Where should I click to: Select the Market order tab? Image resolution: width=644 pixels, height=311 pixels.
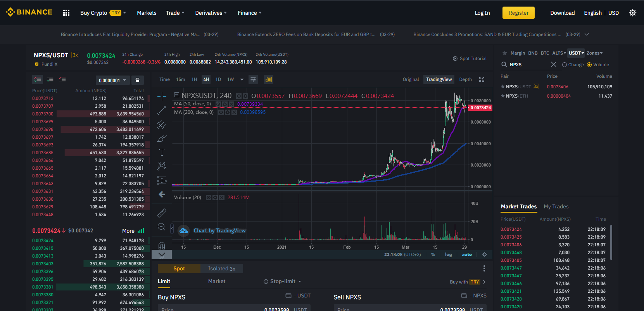tap(217, 282)
